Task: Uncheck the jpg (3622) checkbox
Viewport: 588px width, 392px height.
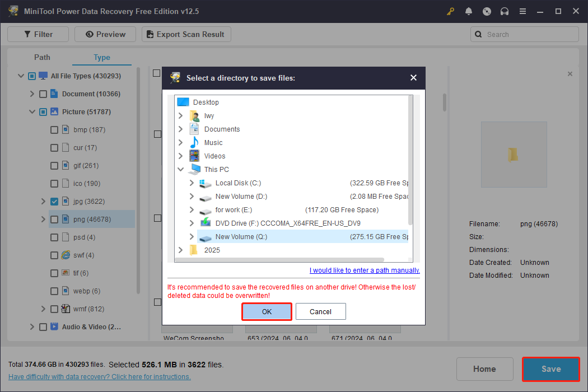Action: coord(54,202)
